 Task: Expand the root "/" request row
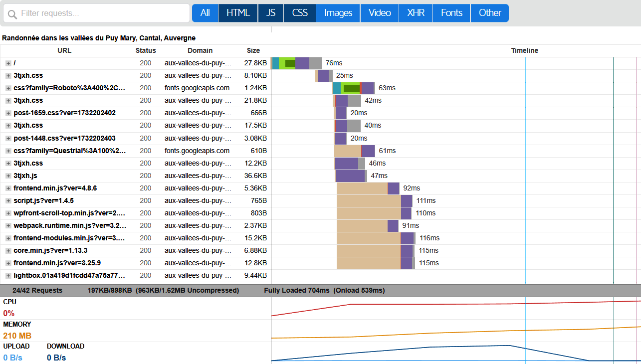[x=8, y=63]
